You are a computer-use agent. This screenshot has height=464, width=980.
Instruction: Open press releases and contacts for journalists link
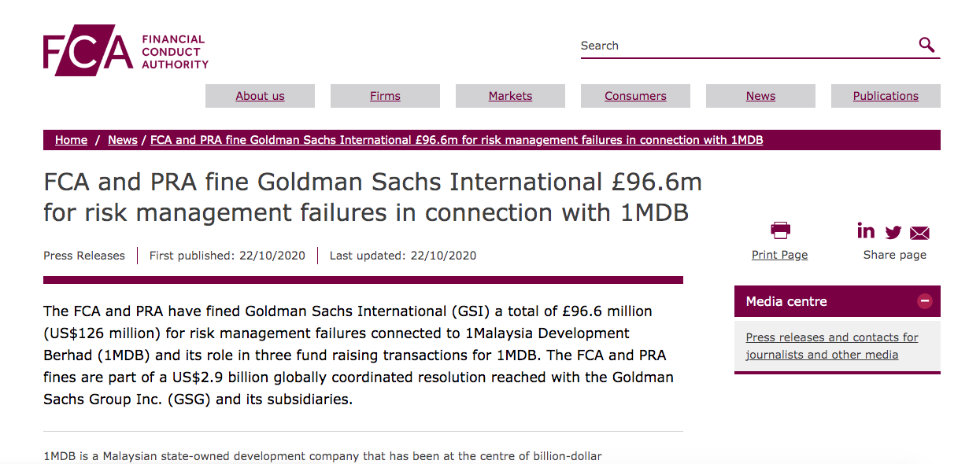click(832, 346)
